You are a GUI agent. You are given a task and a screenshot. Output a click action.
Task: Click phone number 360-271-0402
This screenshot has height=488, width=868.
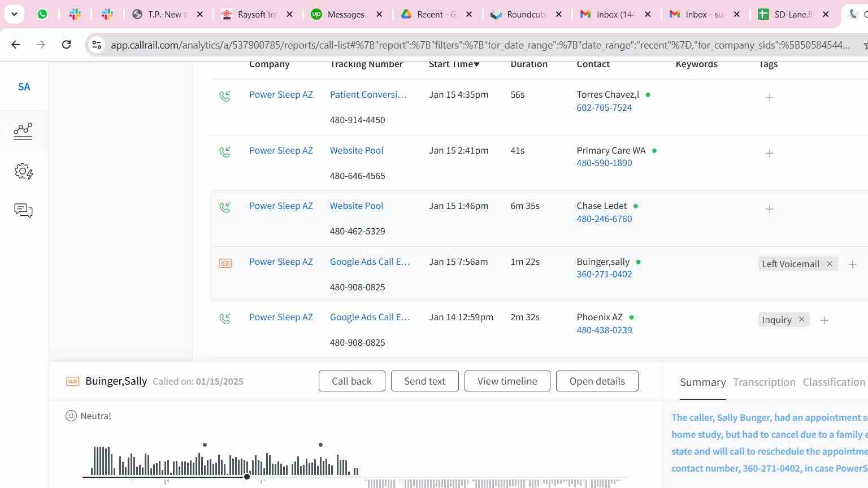pos(604,274)
